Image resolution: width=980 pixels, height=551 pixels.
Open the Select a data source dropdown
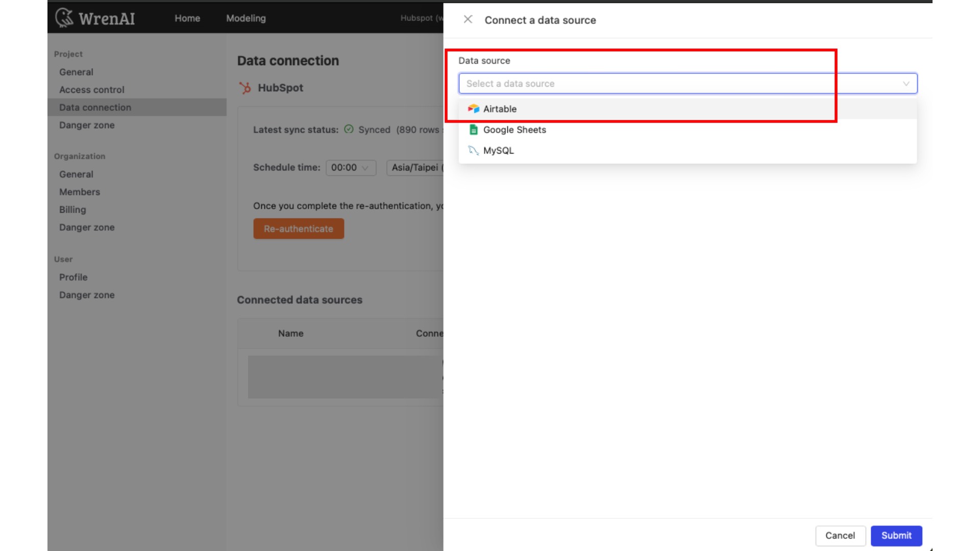tap(688, 83)
